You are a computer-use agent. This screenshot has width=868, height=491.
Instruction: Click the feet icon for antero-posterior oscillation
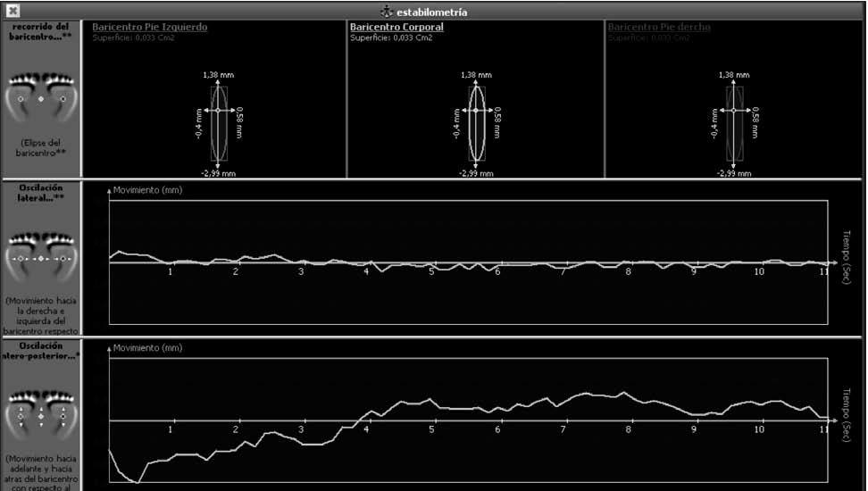coord(40,415)
